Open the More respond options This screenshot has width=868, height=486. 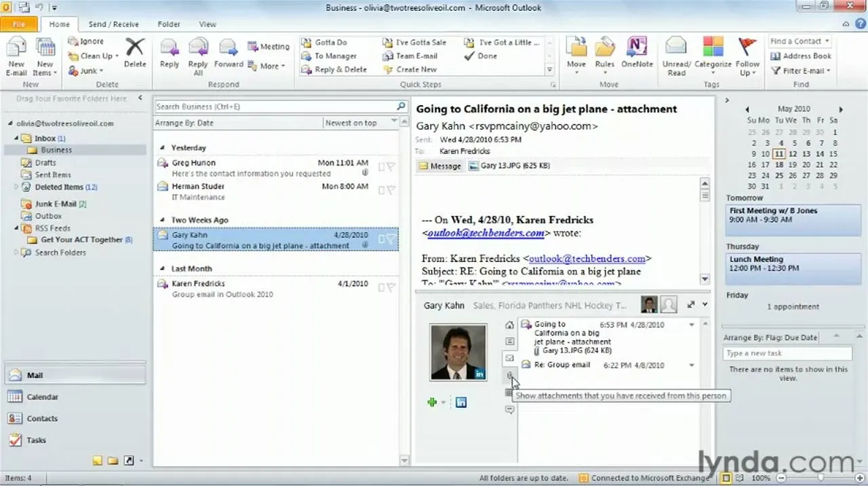point(266,66)
